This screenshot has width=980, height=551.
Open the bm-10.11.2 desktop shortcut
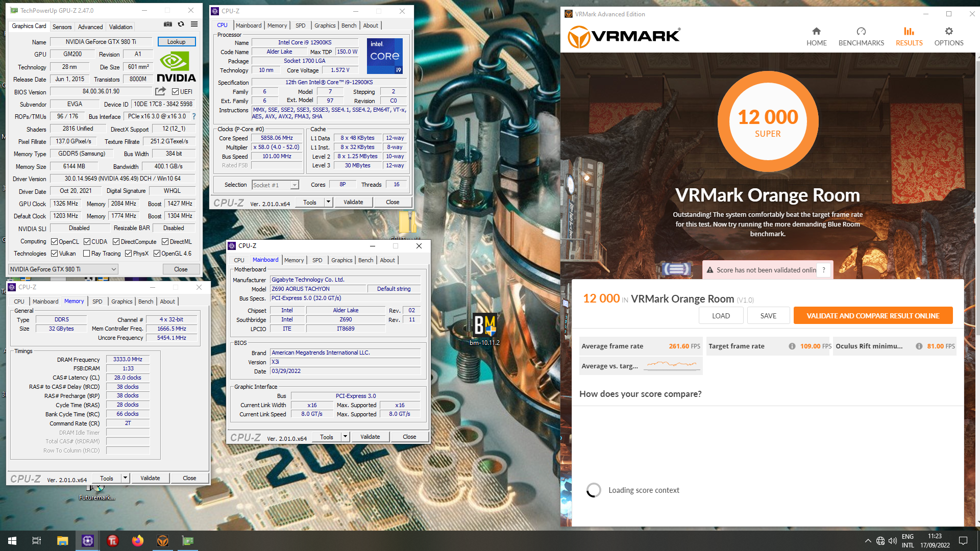484,329
